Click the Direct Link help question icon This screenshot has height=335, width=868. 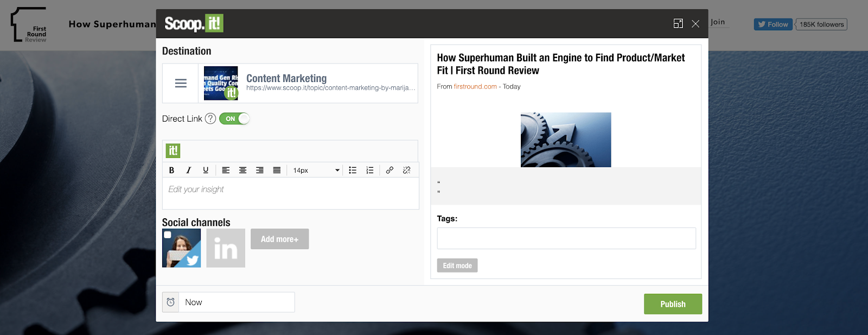tap(210, 118)
